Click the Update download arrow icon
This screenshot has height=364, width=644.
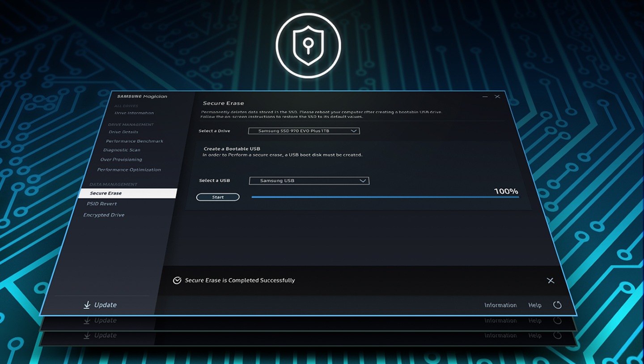point(87,305)
